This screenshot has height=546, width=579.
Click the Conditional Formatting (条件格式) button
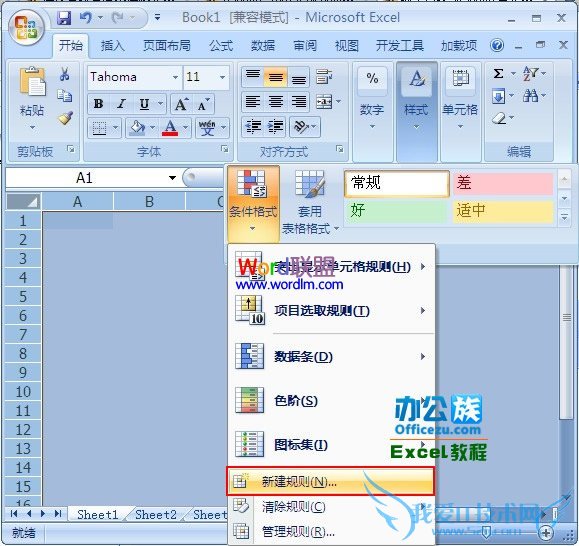253,203
